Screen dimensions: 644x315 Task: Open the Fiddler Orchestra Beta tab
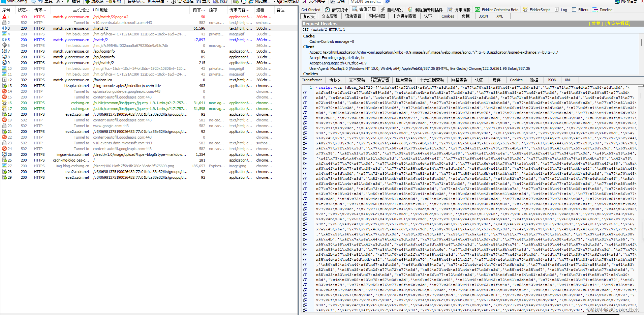(496, 10)
